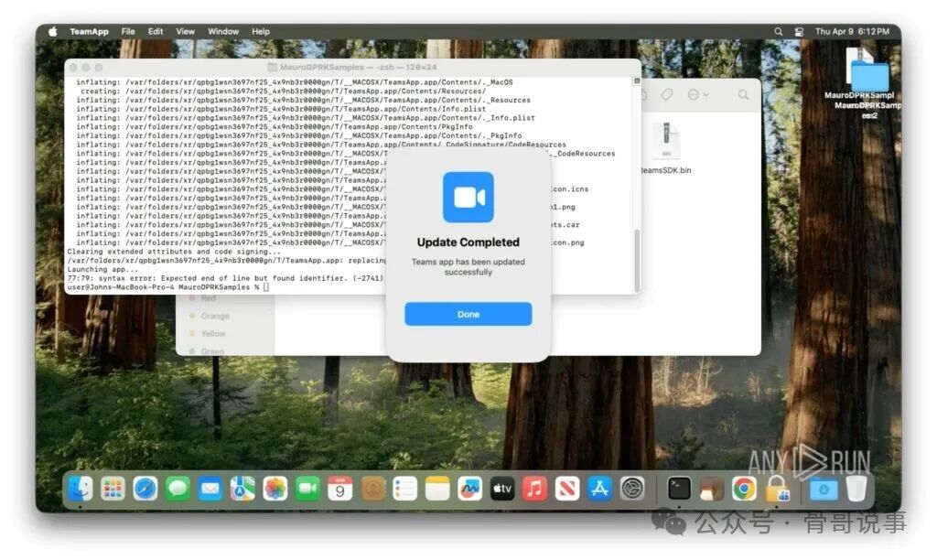The height and width of the screenshot is (560, 937).
Task: Open Photos from the Dock
Action: pyautogui.click(x=275, y=489)
